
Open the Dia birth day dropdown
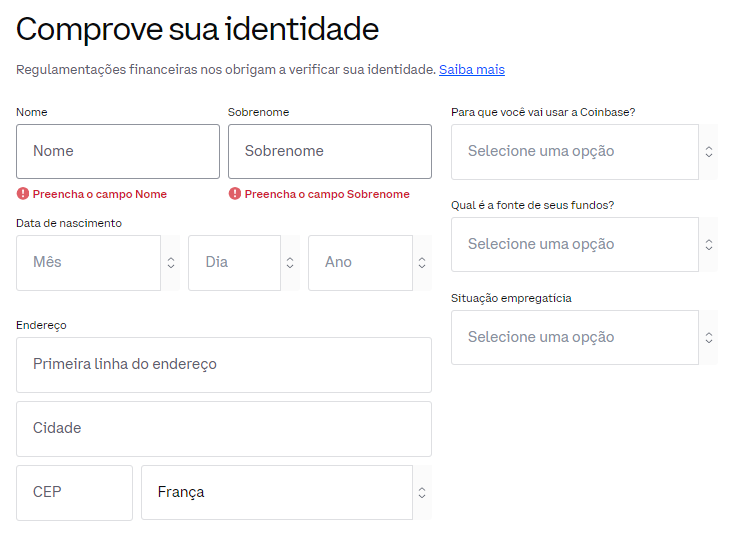tap(234, 263)
